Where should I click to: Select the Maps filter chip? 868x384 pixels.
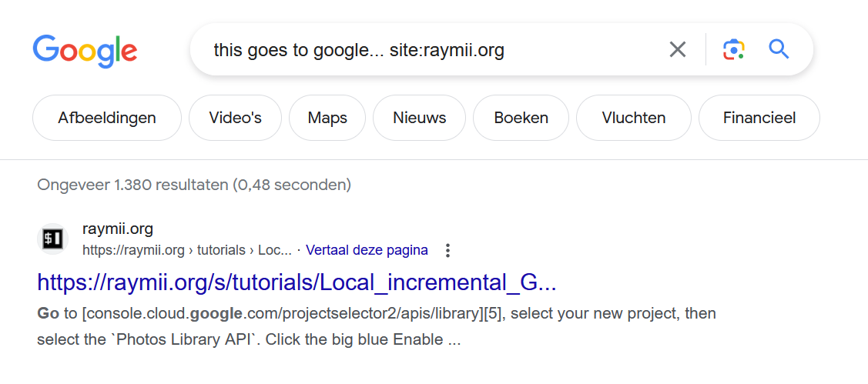(x=327, y=118)
